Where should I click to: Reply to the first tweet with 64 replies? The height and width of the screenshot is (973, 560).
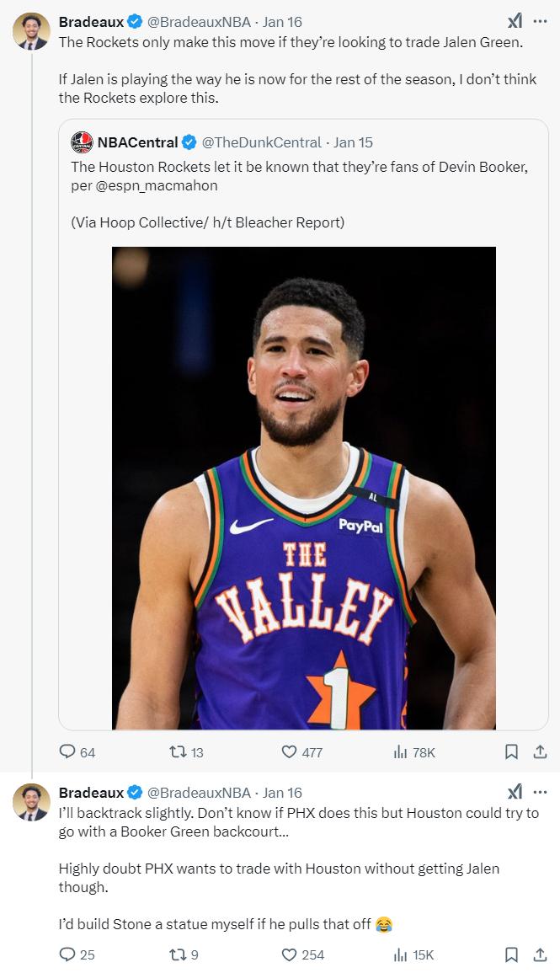67,751
